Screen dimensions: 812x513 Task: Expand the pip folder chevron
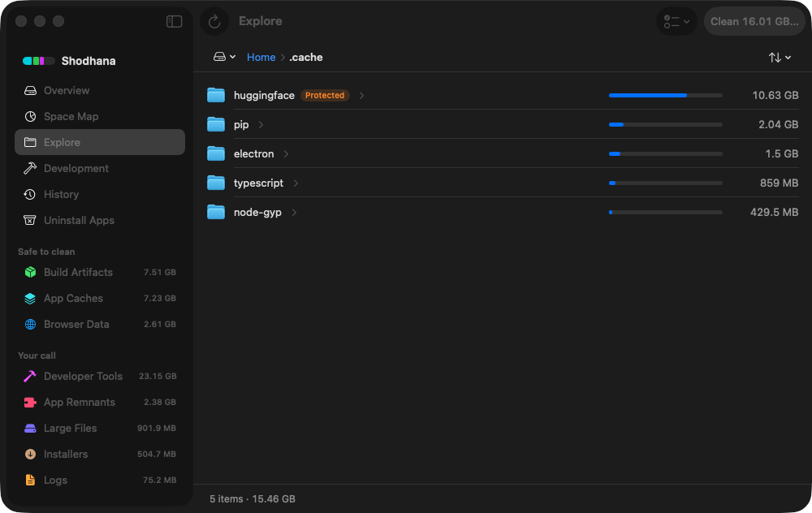(x=261, y=125)
